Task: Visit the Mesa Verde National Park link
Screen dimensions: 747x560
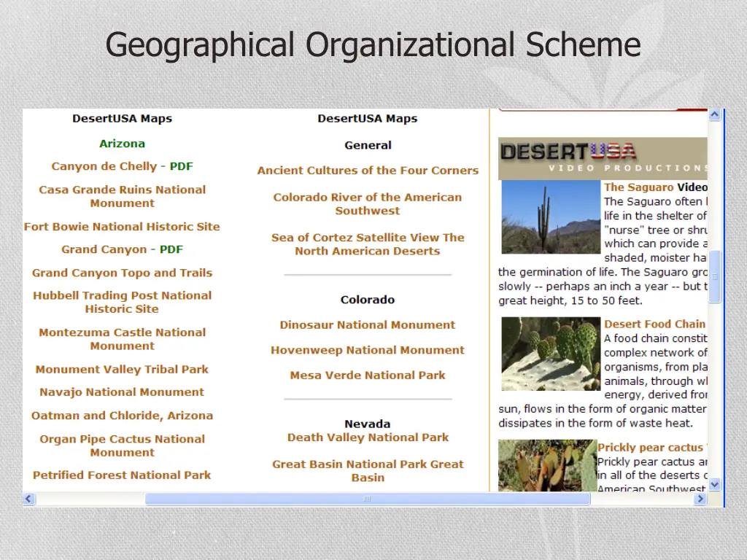Action: (x=368, y=376)
